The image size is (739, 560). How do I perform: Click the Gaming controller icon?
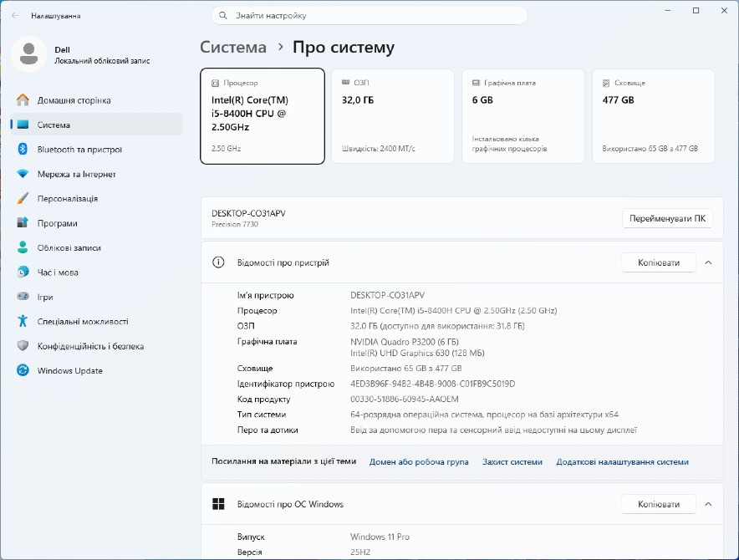click(23, 297)
